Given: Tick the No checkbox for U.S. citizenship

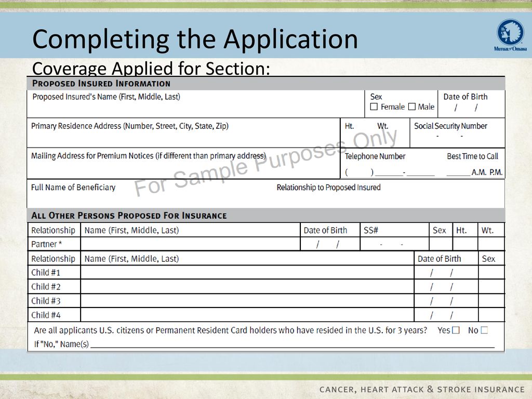Looking at the screenshot, I should [485, 330].
